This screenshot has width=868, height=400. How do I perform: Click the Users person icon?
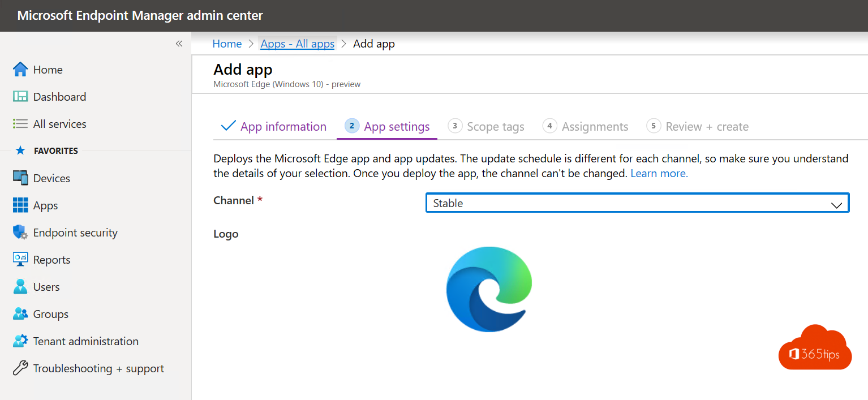tap(20, 287)
